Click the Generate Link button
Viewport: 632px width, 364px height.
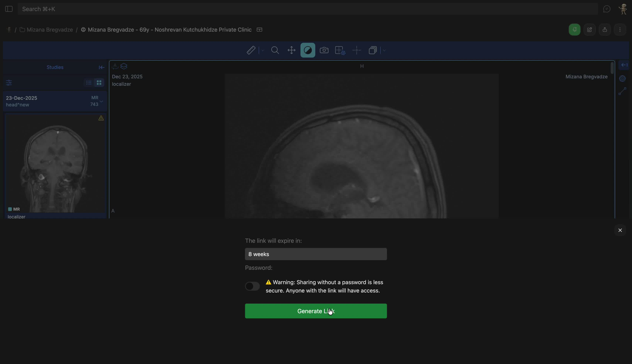316,311
